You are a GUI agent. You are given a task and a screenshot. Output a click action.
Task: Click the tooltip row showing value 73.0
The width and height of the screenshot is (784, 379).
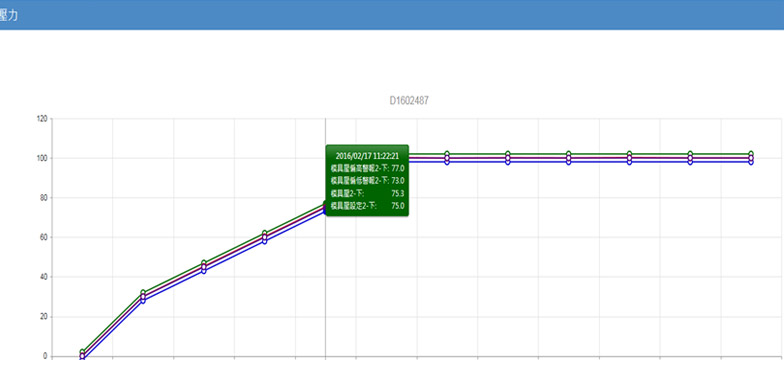368,180
